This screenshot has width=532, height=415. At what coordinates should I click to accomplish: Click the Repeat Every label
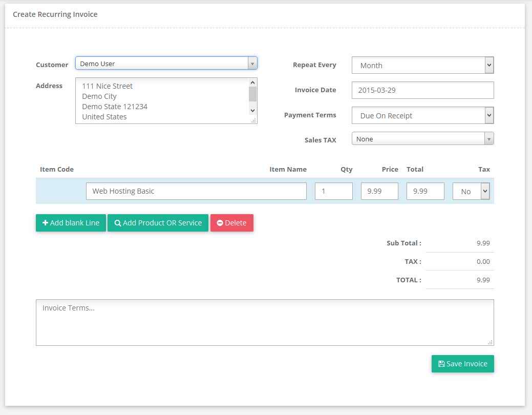(314, 65)
